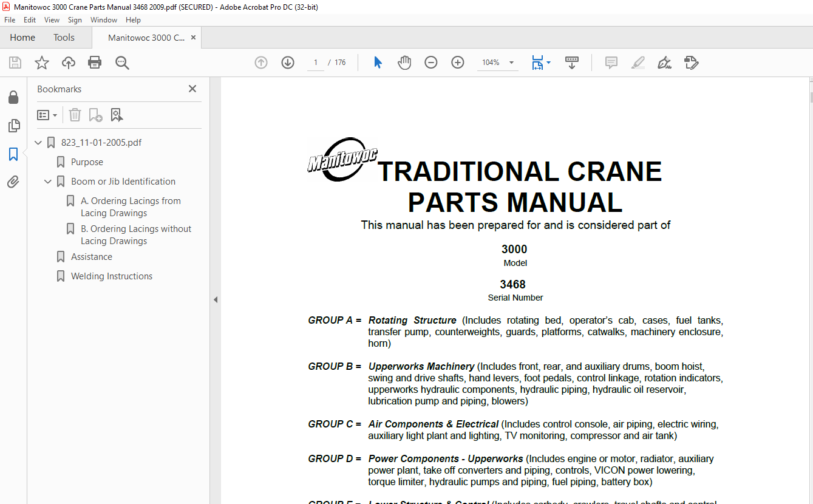Open the Find text magnifier

point(122,63)
